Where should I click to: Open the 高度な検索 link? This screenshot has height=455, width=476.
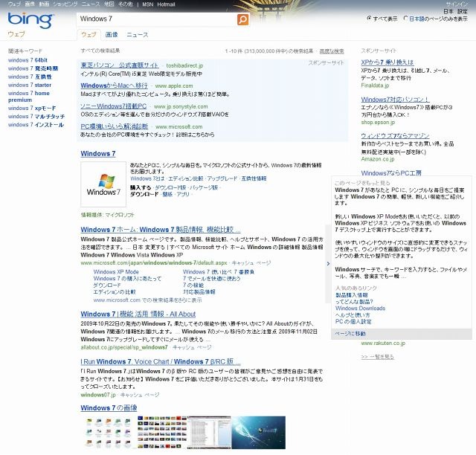pos(332,51)
